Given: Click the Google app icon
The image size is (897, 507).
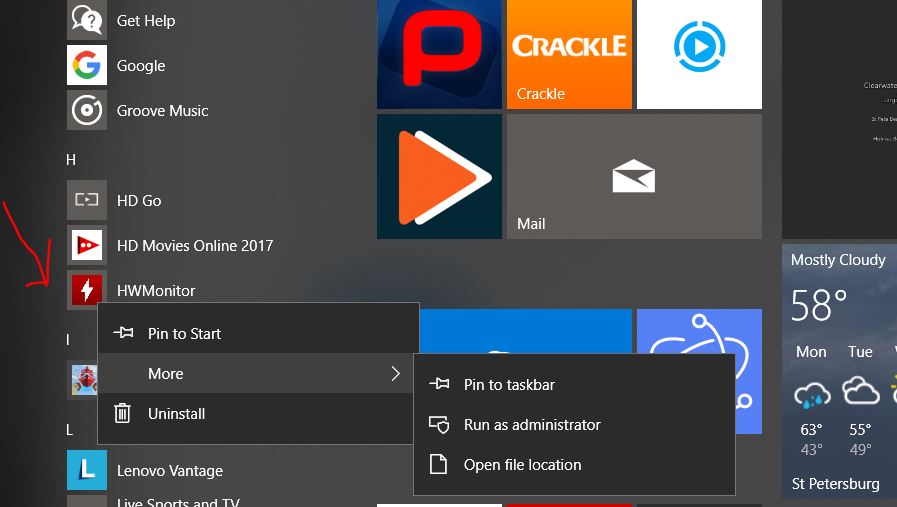Looking at the screenshot, I should (x=87, y=65).
